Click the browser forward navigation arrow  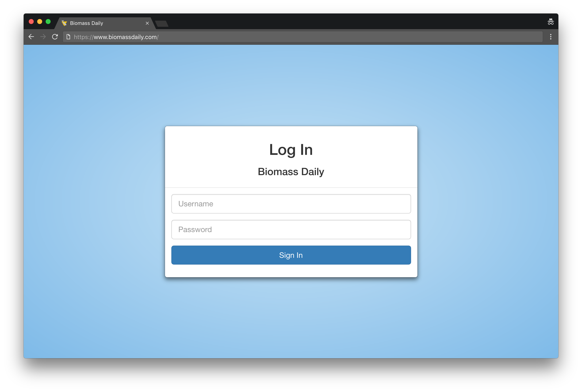click(42, 37)
